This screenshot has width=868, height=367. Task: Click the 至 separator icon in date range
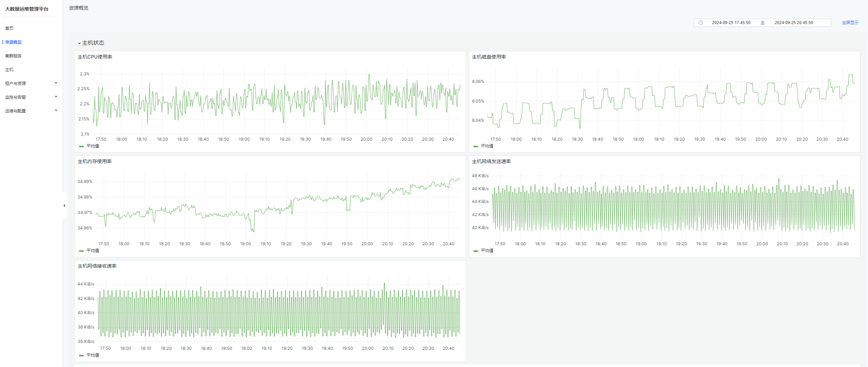coord(763,23)
